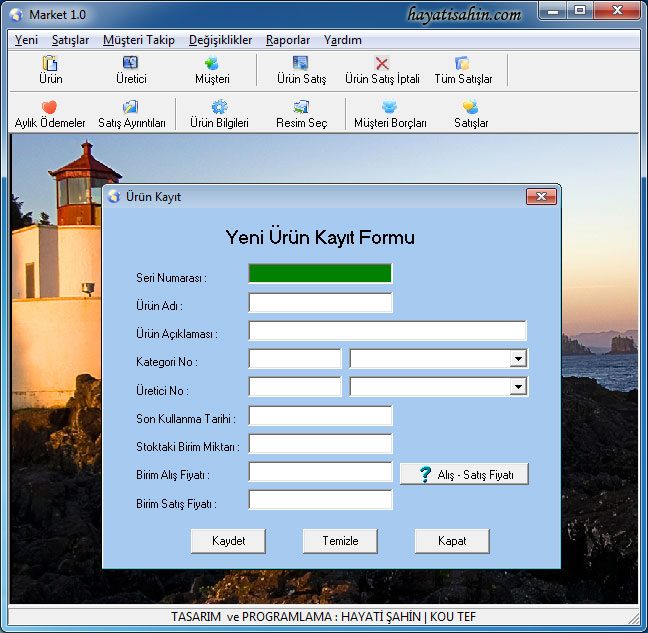648x633 pixels.
Task: Open Aylık Ödemeler heart icon
Action: [x=49, y=107]
